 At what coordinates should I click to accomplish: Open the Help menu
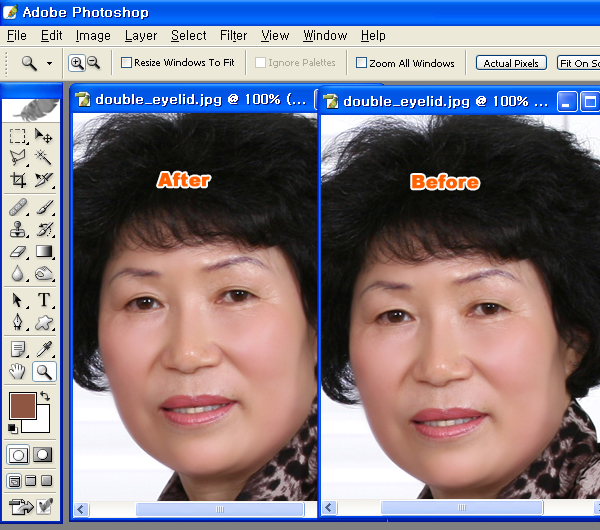[373, 36]
